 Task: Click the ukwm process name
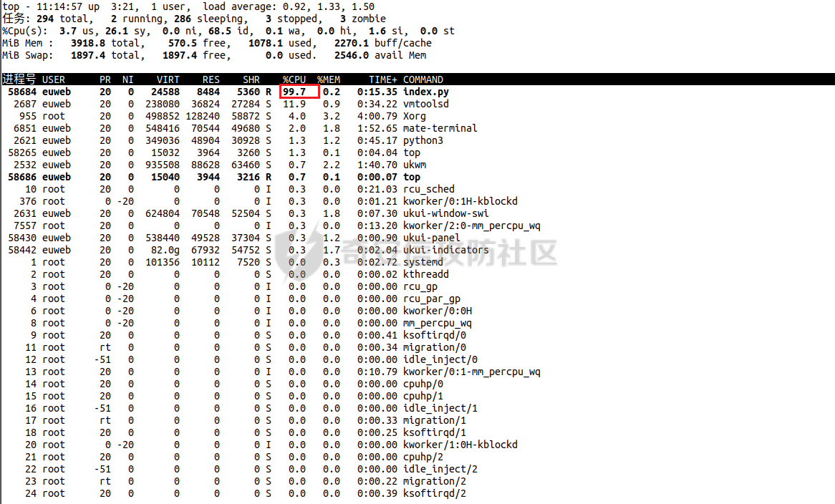click(415, 165)
